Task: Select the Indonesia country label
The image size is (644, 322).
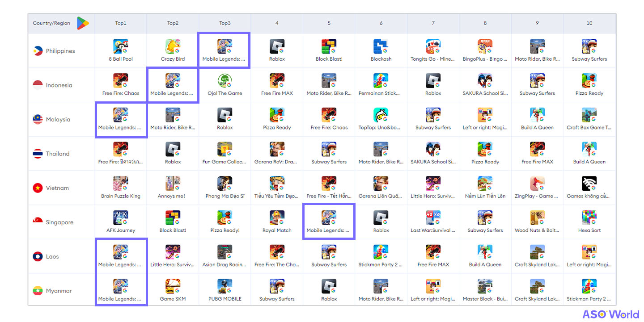Action: (59, 85)
